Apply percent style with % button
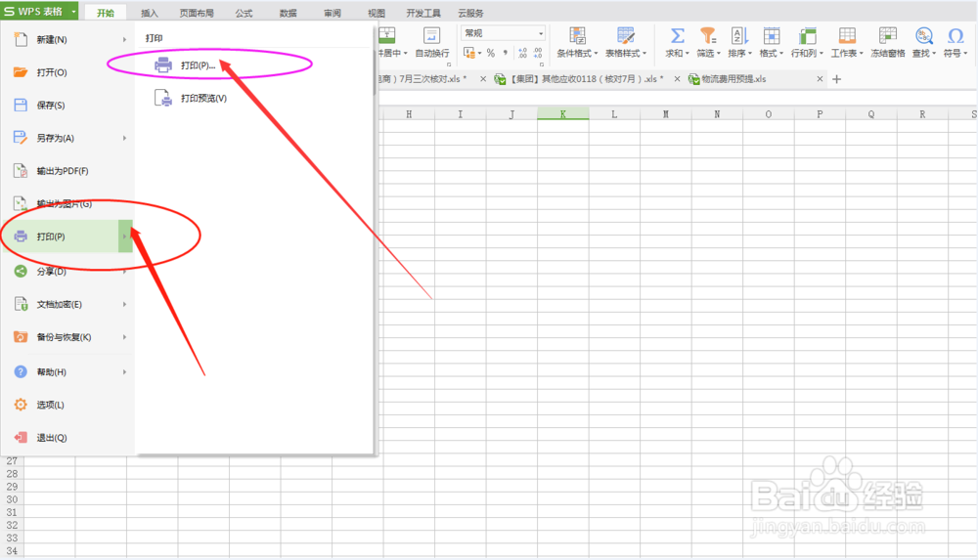Viewport: 978px width, 560px height. 491,53
